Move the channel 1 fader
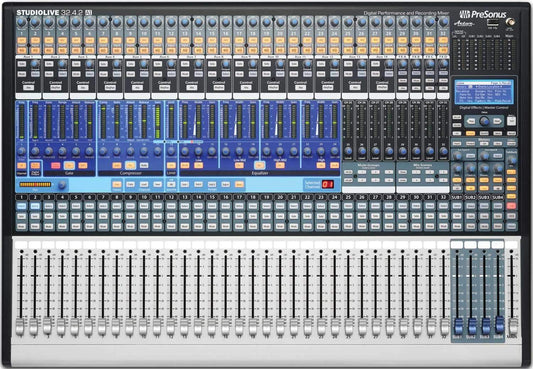Viewport: 533px width, 369px height. pos(21,326)
